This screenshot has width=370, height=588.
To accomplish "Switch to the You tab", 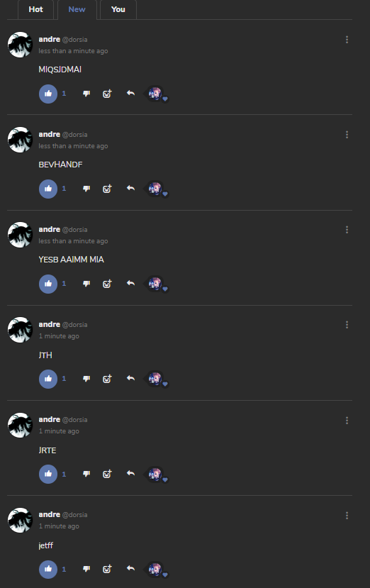I will tap(118, 9).
